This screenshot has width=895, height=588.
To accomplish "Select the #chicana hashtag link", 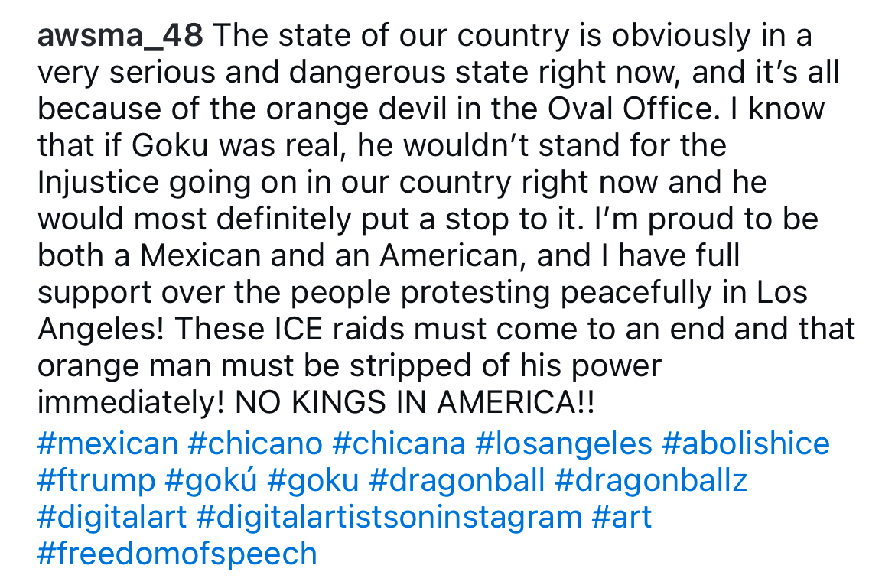I will click(x=399, y=443).
